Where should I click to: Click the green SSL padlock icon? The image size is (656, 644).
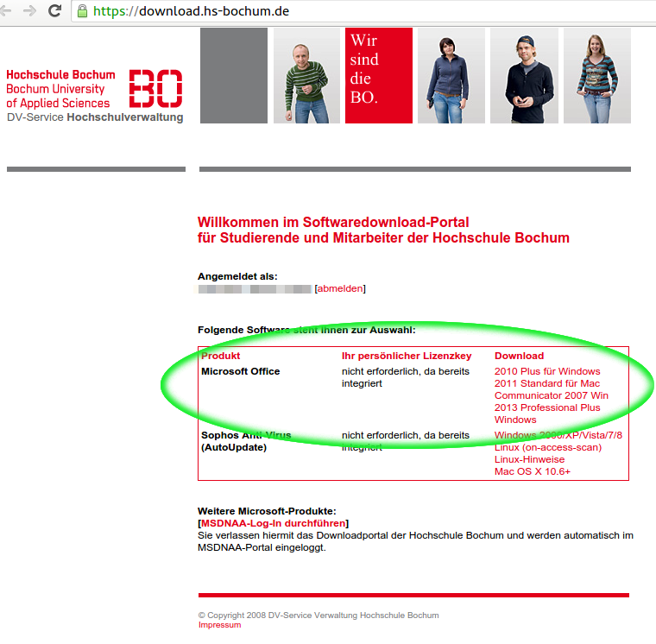(x=83, y=11)
